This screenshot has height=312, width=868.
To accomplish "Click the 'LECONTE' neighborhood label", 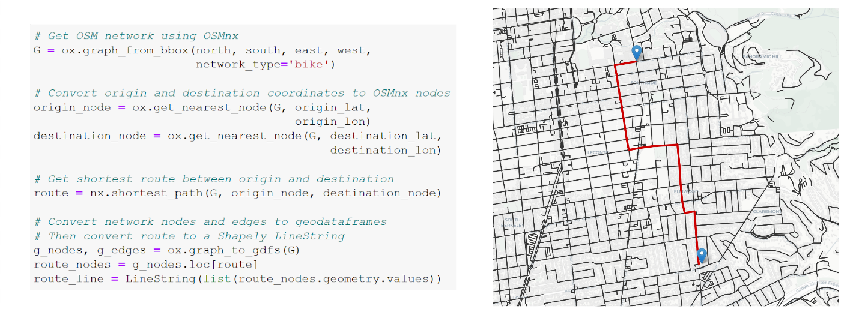I will (597, 153).
